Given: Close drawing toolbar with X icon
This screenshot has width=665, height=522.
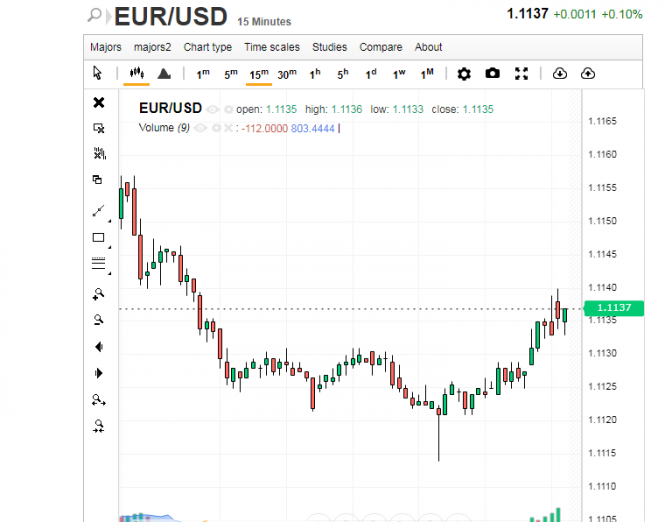Looking at the screenshot, I should pos(99,103).
